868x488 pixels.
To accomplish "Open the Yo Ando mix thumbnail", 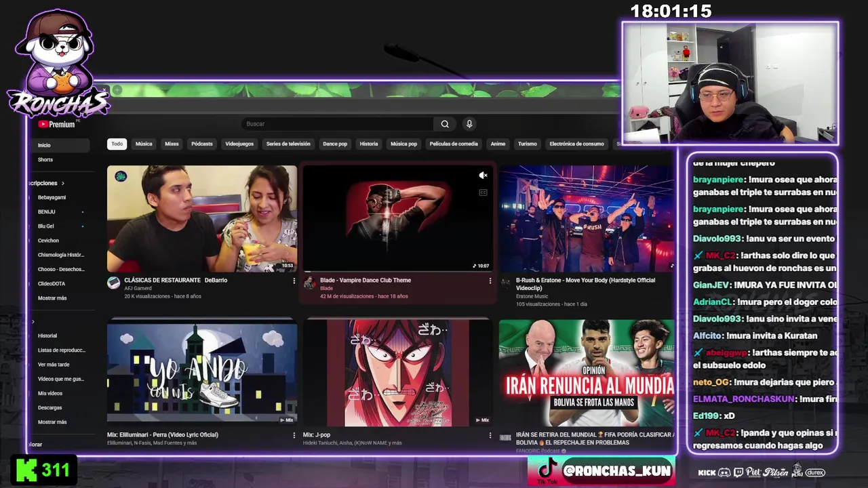I will click(202, 373).
